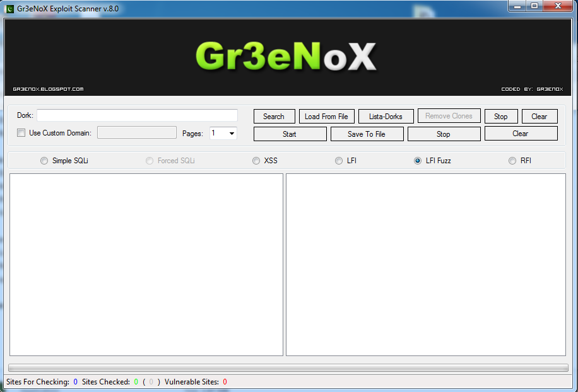Select the Simple SQLi radio option
Screen dimensions: 578x392
click(44, 161)
